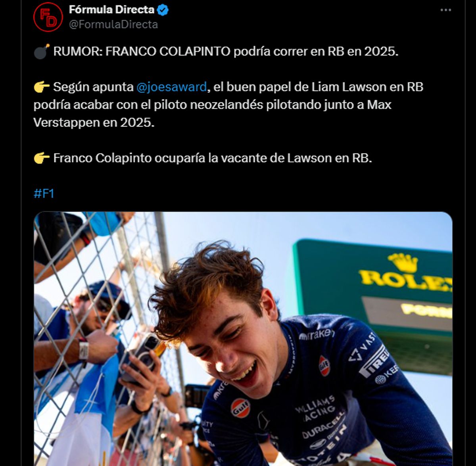Open the attached photo of the driver

pyautogui.click(x=243, y=339)
